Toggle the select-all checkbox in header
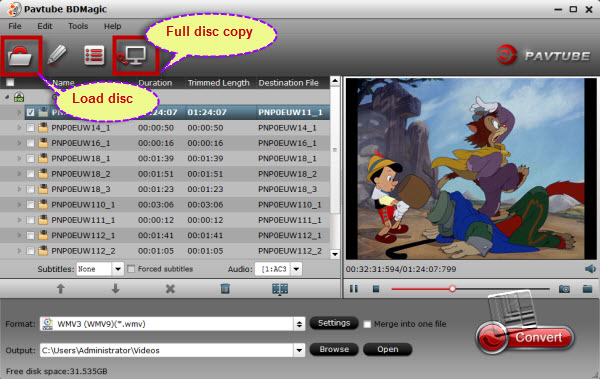The width and height of the screenshot is (600, 379). pyautogui.click(x=10, y=82)
